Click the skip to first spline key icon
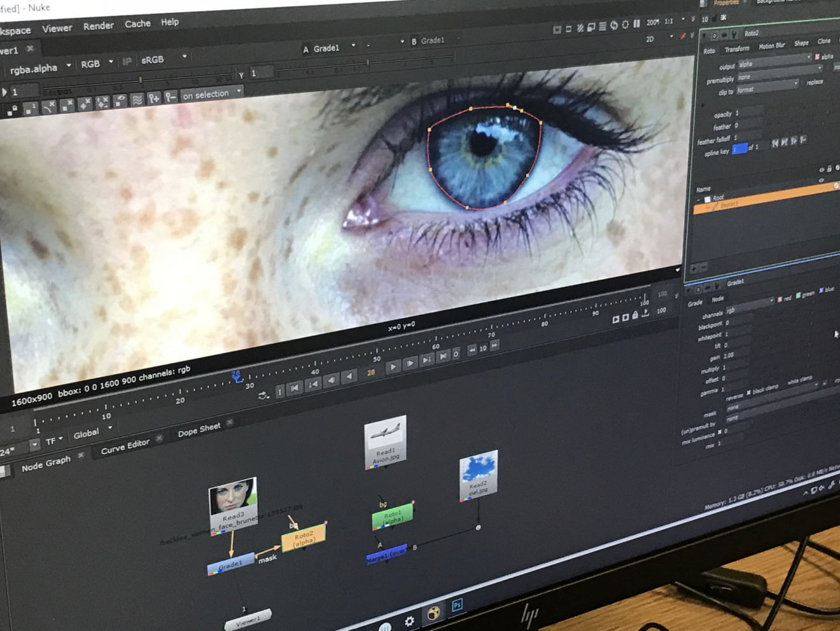Viewport: 840px width, 631px height. tap(774, 141)
